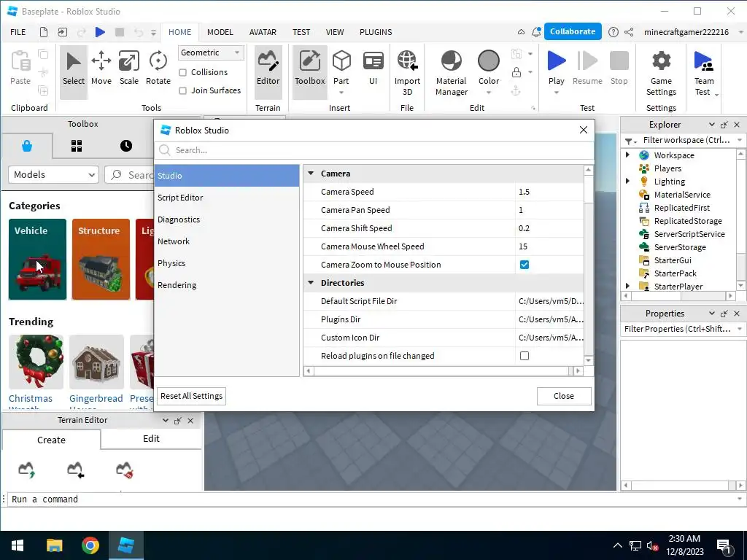747x560 pixels.
Task: Open Toolbox Marketplace shopping bag tab
Action: pos(27,146)
